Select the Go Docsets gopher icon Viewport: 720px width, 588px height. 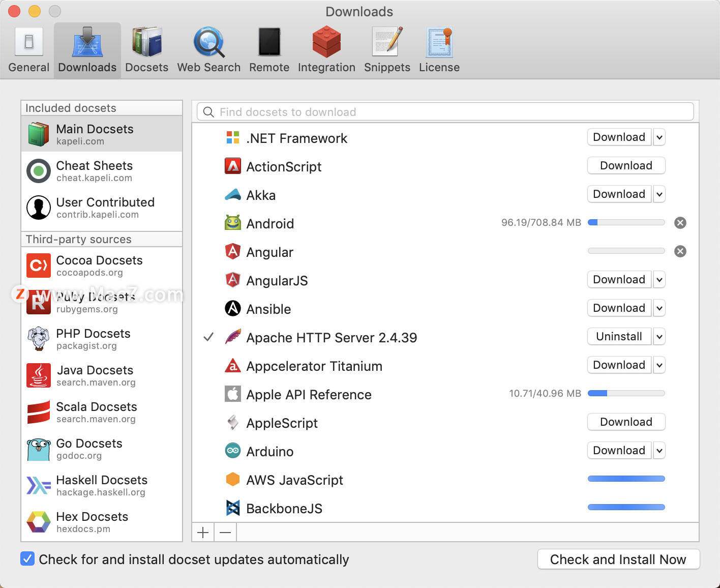point(39,449)
